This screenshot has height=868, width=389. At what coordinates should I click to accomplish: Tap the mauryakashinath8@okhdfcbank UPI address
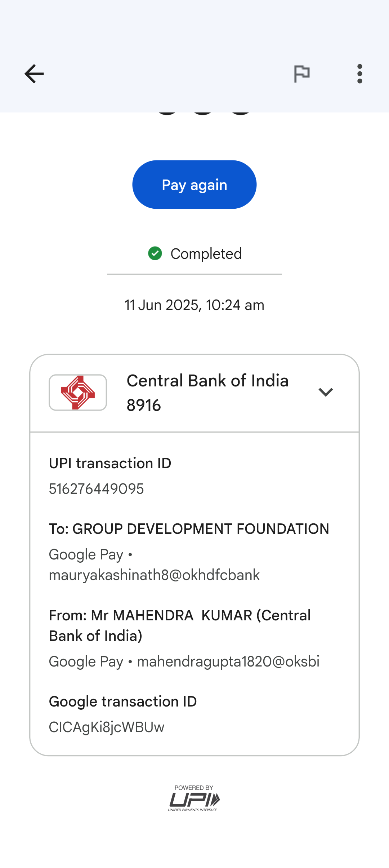154,575
